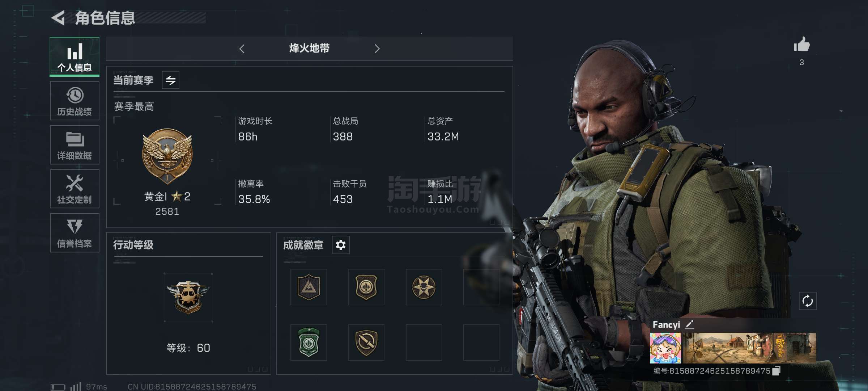Rotate the character model with refresh icon

coord(808,301)
